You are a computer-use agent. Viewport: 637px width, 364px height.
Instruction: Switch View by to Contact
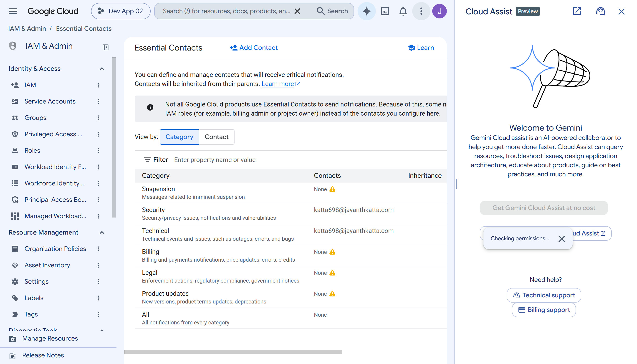click(x=217, y=137)
